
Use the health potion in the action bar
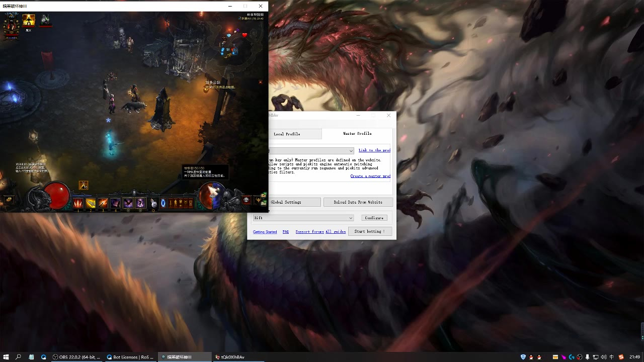pyautogui.click(x=153, y=203)
